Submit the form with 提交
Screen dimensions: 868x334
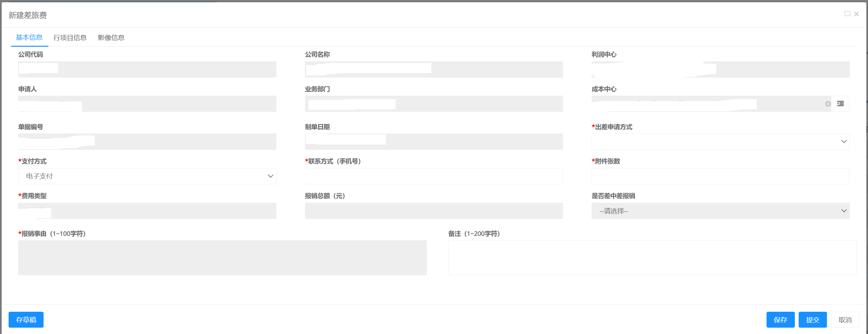[812, 319]
